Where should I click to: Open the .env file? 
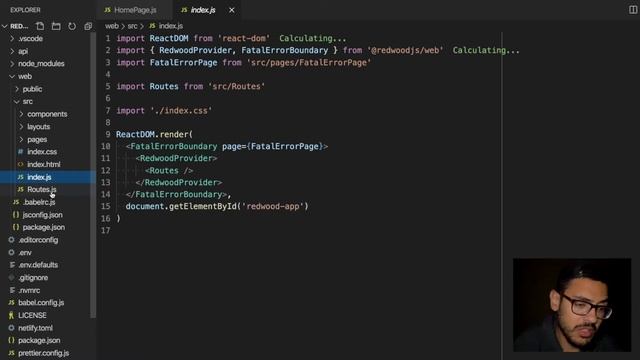point(25,253)
